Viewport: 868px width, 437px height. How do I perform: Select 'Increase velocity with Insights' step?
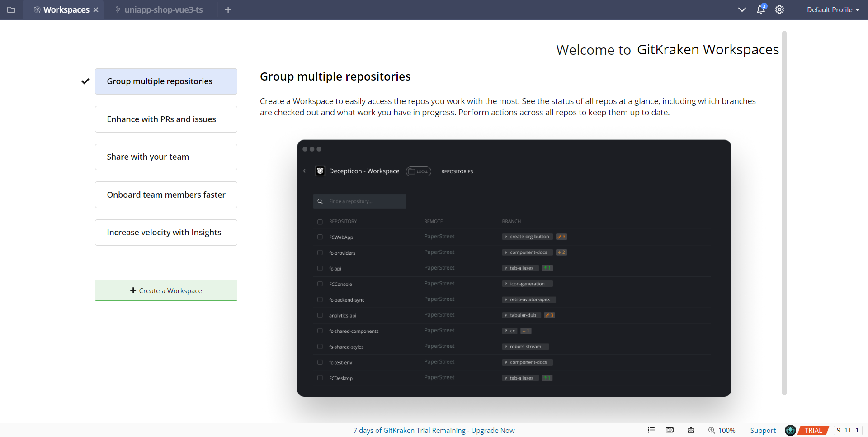(166, 232)
